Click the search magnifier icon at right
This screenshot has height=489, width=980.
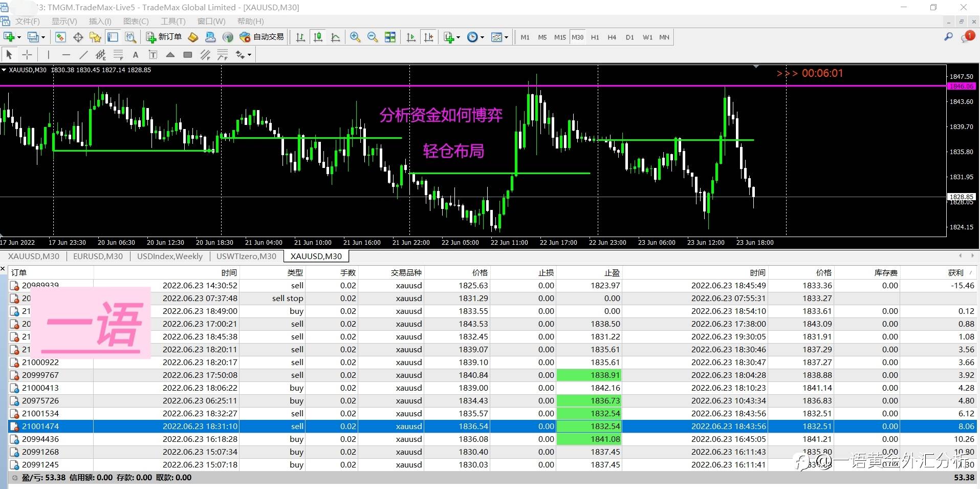pyautogui.click(x=948, y=37)
